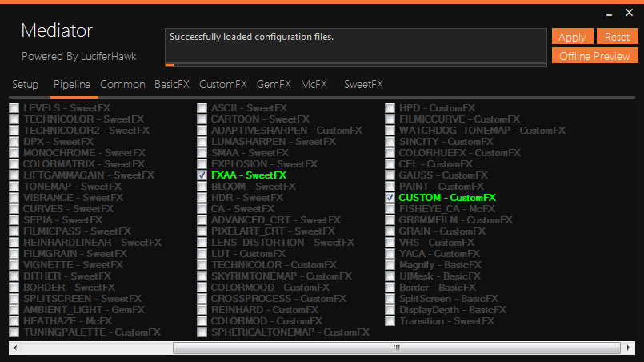Switch to the Common tab
644x362 pixels.
pos(122,85)
